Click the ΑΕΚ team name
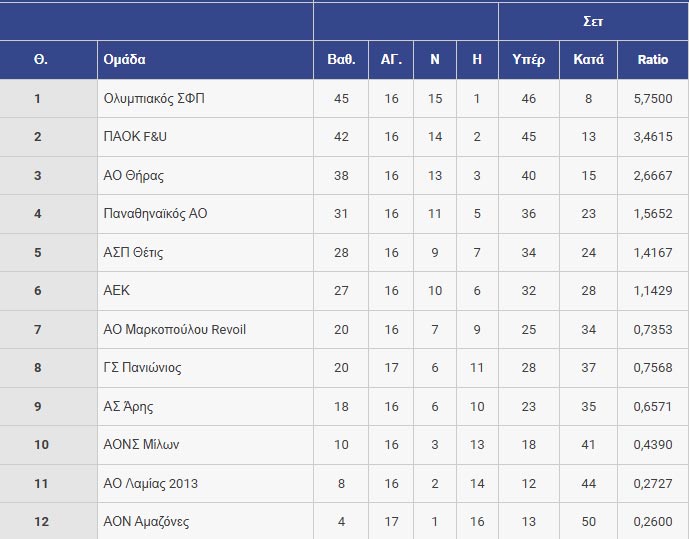Screen dimensions: 689x539 (117, 291)
